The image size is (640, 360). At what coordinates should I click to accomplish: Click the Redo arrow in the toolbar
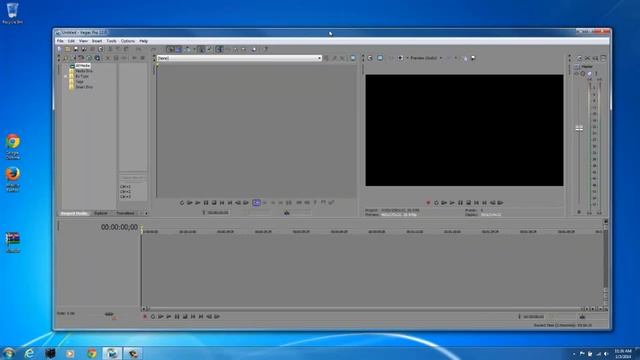tap(153, 49)
